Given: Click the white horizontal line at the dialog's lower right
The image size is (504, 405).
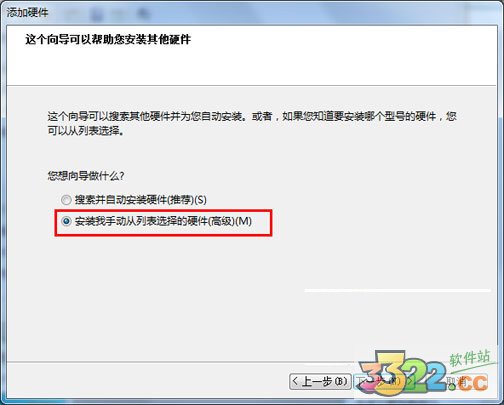Looking at the screenshot, I should pyautogui.click(x=397, y=290).
